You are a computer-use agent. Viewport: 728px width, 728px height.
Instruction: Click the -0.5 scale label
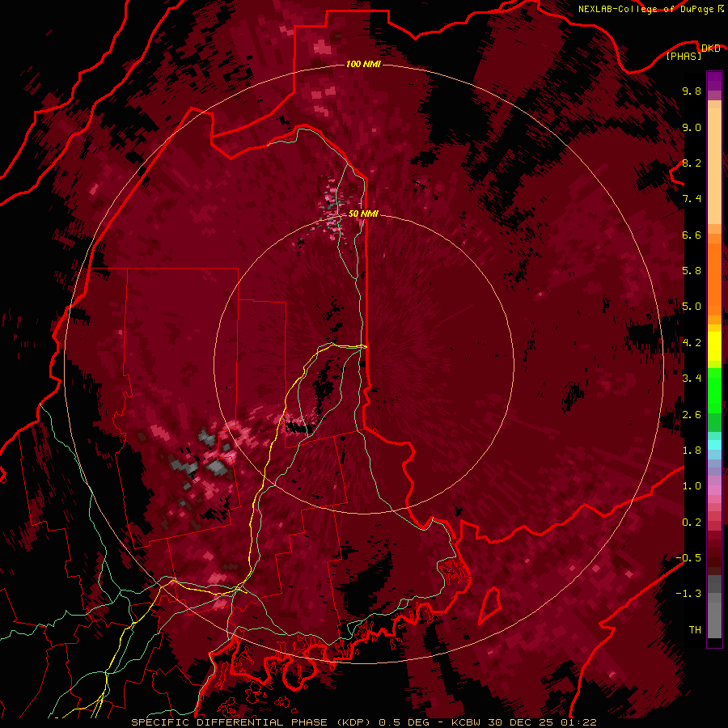pos(688,558)
